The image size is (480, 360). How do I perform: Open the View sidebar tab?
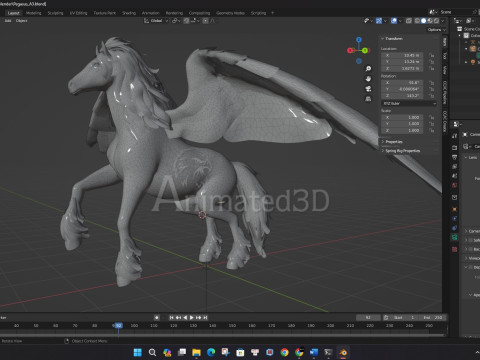[x=445, y=70]
